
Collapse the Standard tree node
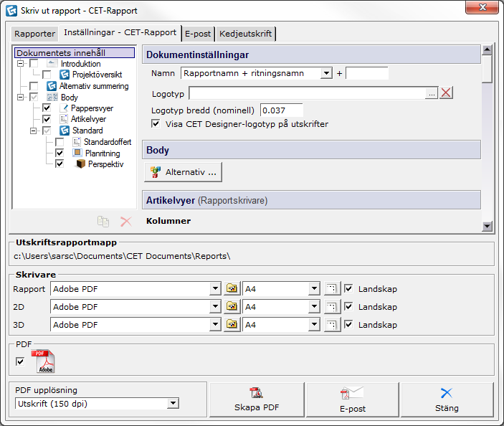[x=33, y=131]
